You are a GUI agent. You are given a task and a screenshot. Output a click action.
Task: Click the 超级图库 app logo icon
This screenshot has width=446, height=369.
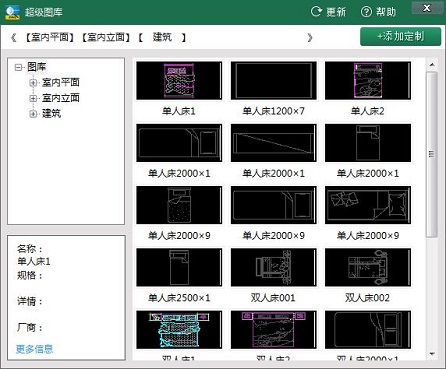[12, 12]
